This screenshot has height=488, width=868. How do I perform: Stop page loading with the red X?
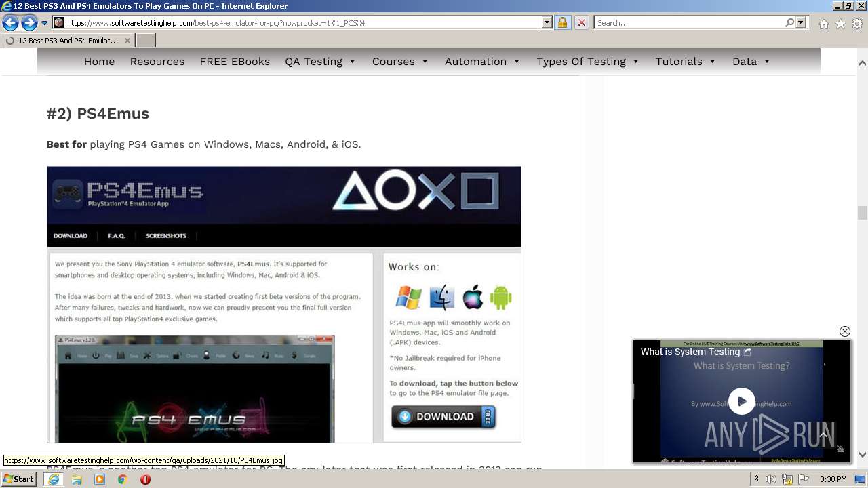[x=581, y=22]
